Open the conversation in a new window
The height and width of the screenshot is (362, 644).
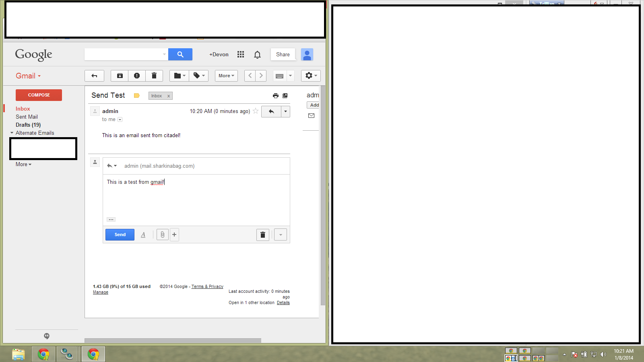coord(285,96)
